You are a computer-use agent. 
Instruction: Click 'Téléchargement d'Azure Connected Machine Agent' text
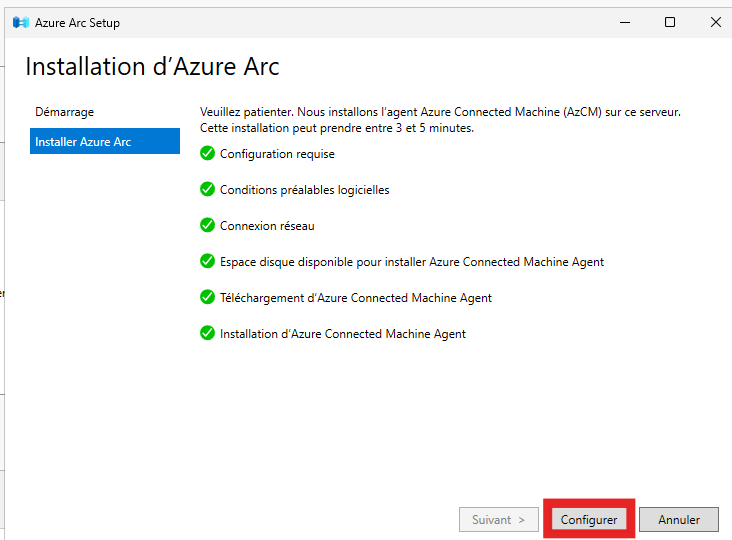click(356, 298)
